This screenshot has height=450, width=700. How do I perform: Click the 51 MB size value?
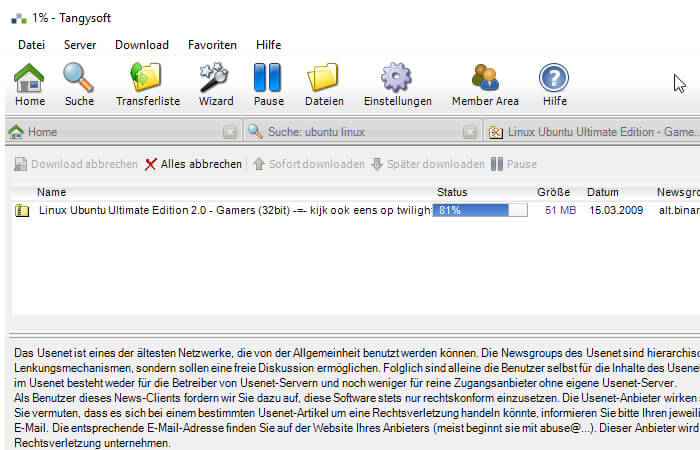pos(560,210)
